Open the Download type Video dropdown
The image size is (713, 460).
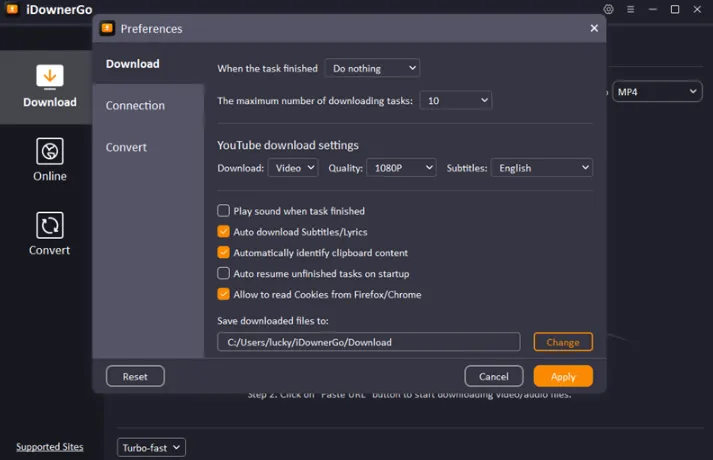(293, 168)
